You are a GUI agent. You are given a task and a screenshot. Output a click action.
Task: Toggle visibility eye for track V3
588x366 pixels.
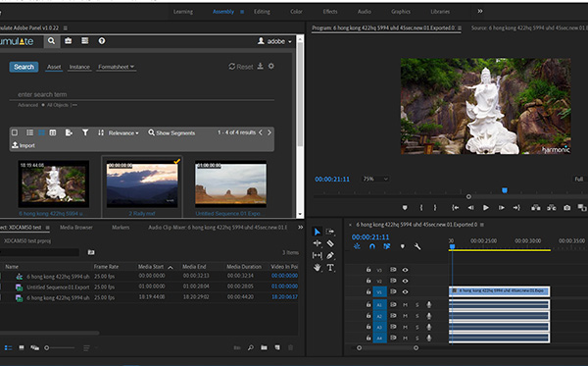point(405,270)
